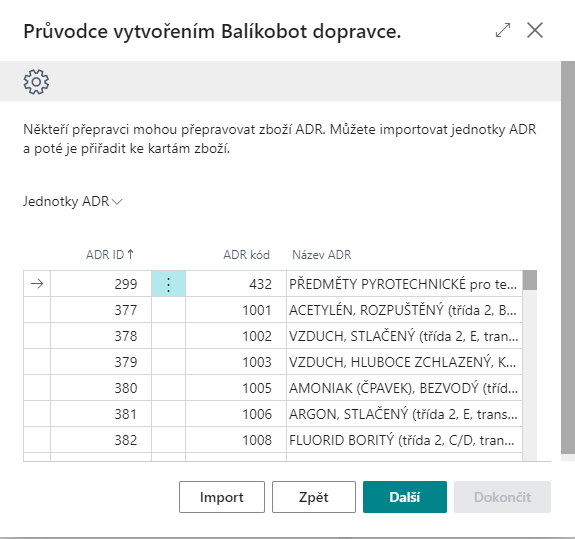Click ADR kód cell 1008
This screenshot has width=575, height=539.
point(236,440)
